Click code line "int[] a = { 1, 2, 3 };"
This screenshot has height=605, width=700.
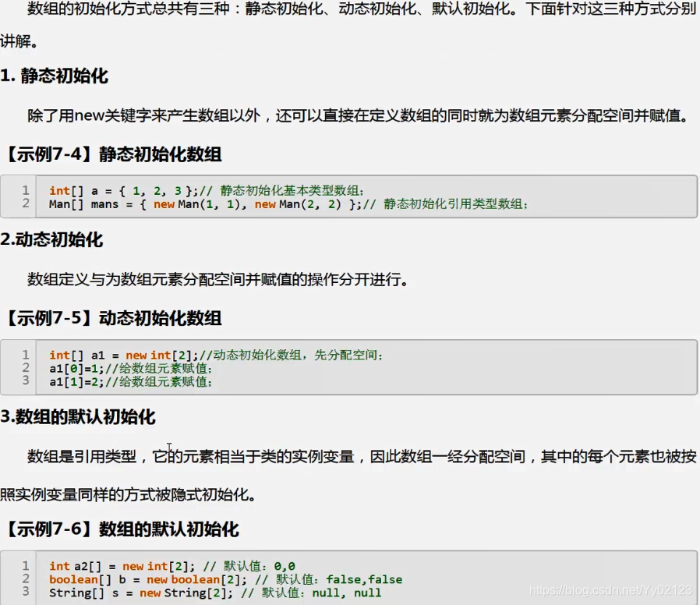[x=124, y=191]
